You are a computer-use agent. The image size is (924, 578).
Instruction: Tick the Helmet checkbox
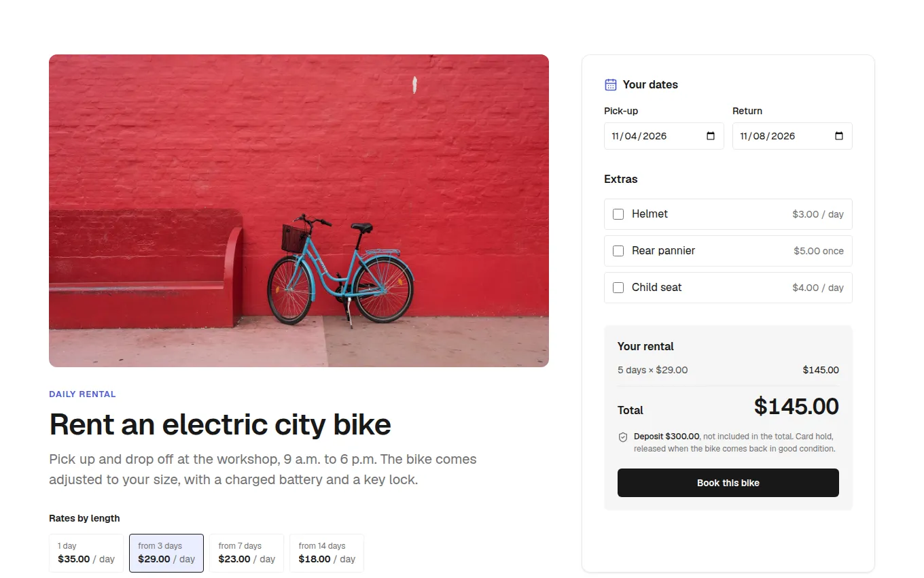618,214
